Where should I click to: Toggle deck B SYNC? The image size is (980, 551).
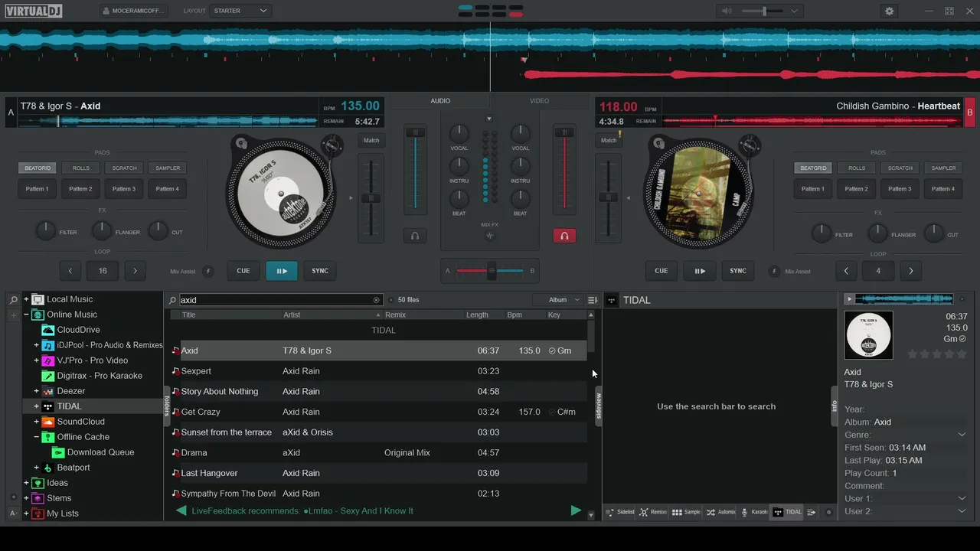pos(738,271)
